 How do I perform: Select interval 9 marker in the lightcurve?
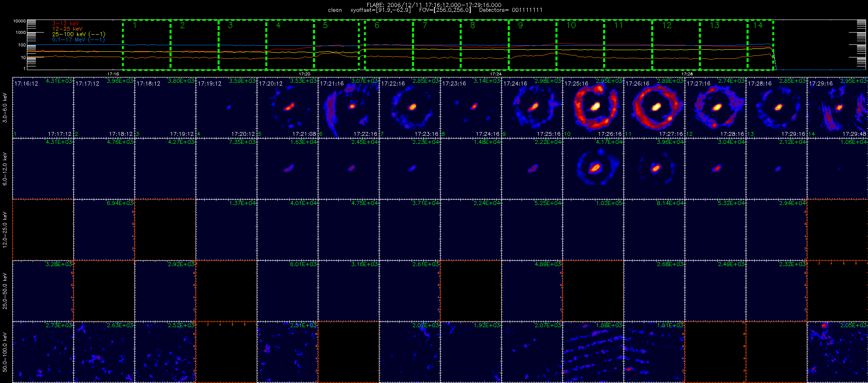520,25
